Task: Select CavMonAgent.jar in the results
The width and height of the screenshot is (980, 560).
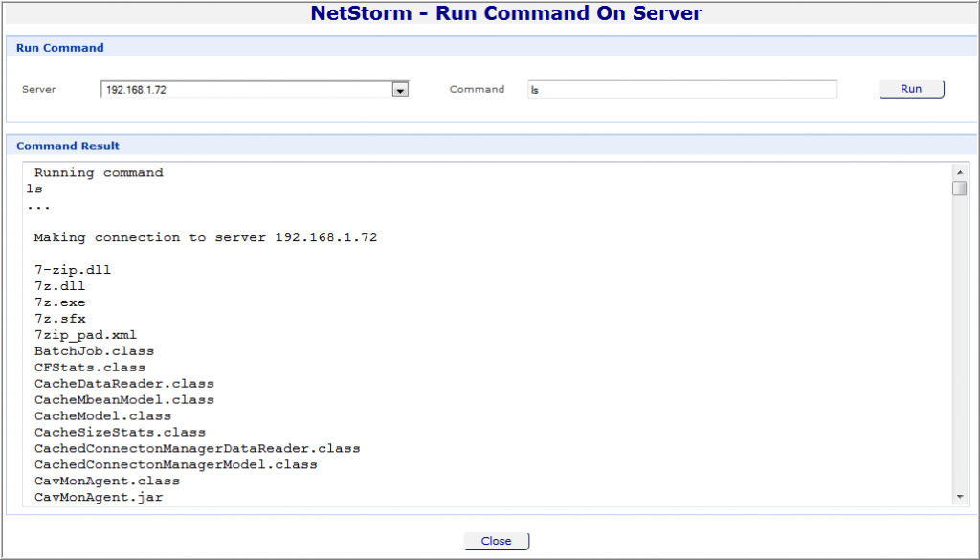Action: pos(99,498)
